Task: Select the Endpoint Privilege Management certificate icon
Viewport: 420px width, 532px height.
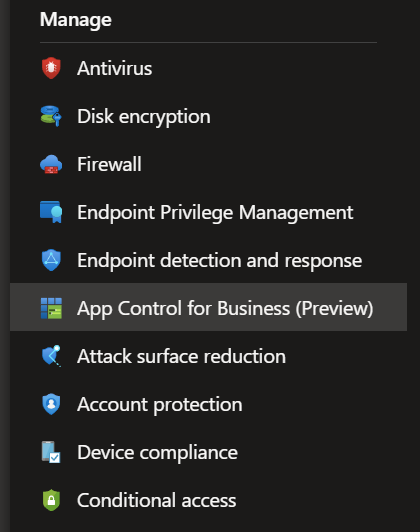Action: tap(51, 212)
